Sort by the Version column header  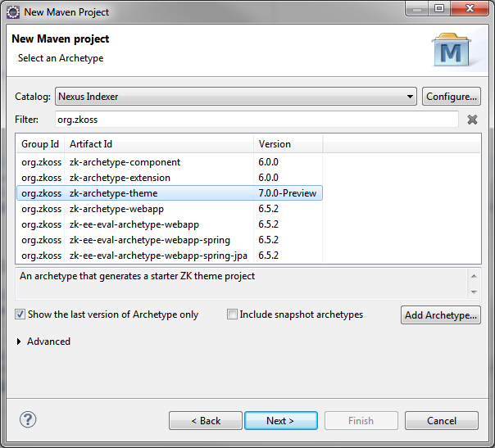point(288,144)
